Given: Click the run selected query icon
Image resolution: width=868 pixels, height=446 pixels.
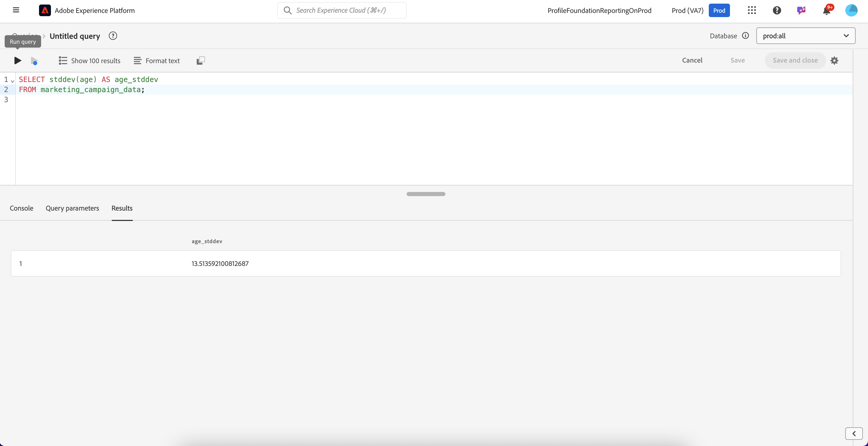Looking at the screenshot, I should [34, 61].
